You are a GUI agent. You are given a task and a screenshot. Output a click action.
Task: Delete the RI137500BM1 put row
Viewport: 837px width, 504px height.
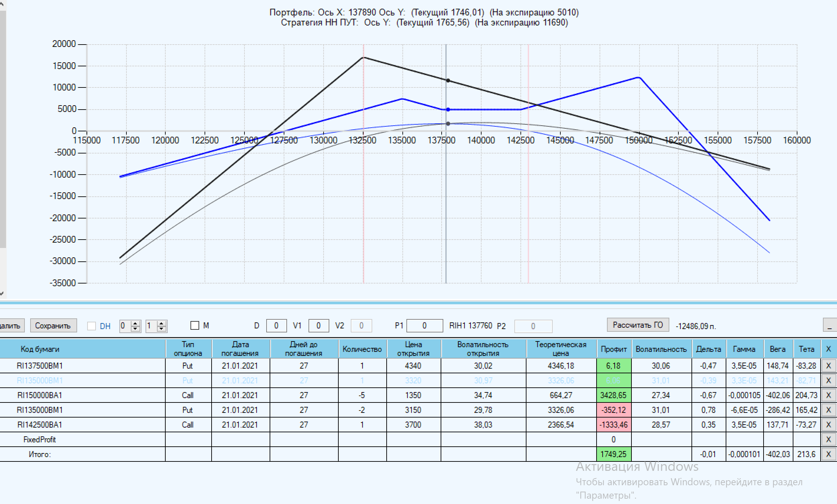pyautogui.click(x=828, y=366)
